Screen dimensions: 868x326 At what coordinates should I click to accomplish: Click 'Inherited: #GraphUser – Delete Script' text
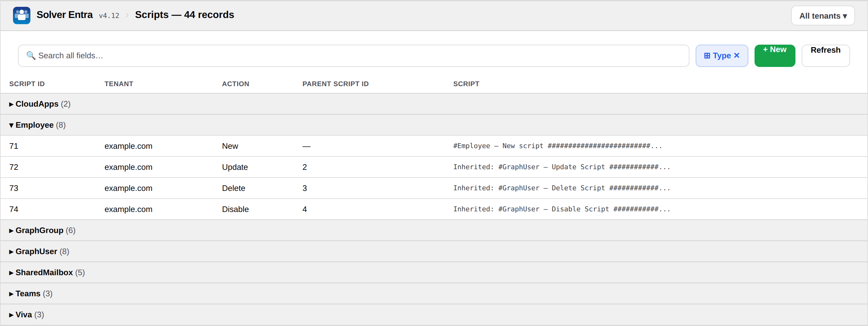click(529, 188)
